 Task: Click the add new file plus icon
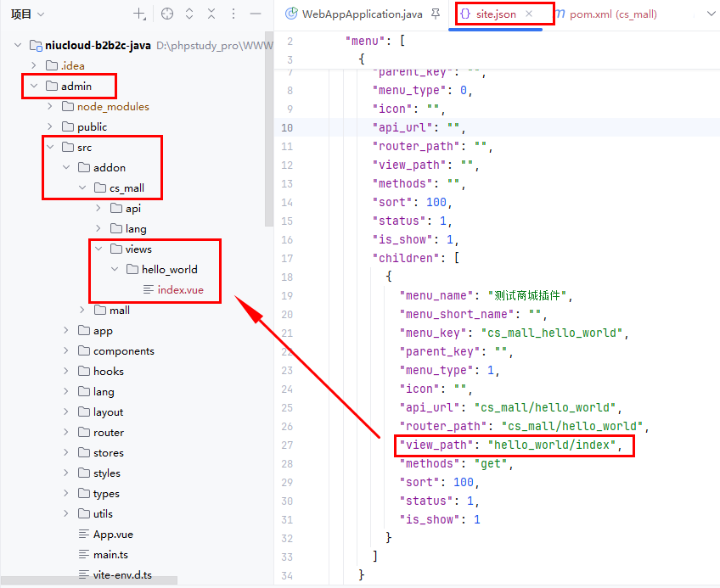(139, 14)
